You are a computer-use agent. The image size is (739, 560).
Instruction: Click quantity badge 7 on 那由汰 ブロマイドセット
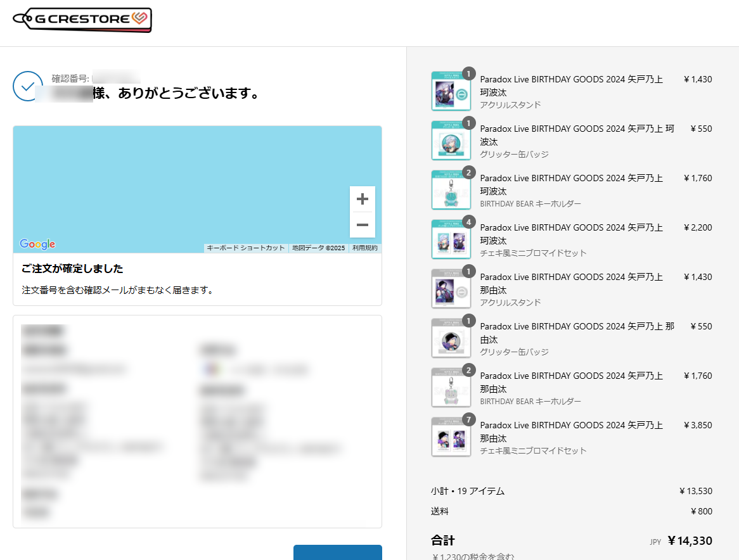pos(468,419)
